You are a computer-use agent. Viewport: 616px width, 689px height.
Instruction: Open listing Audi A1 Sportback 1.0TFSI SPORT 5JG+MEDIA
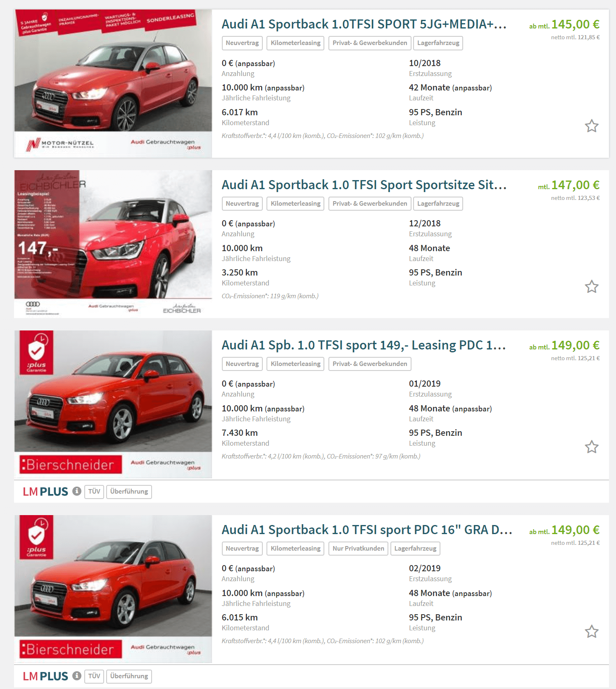click(x=364, y=24)
